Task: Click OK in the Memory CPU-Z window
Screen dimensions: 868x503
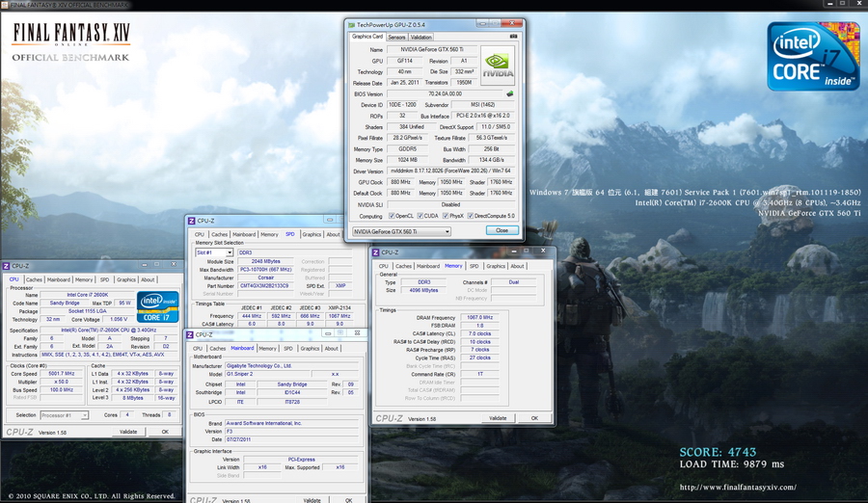Action: [x=534, y=418]
